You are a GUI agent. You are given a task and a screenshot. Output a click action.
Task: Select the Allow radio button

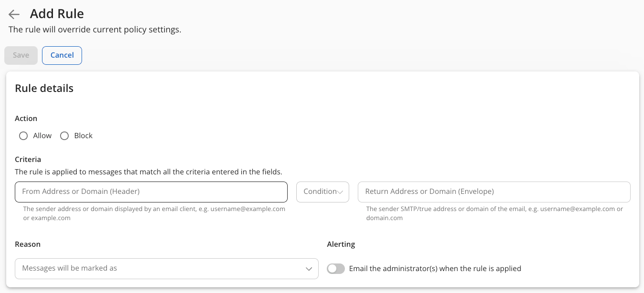(x=23, y=136)
